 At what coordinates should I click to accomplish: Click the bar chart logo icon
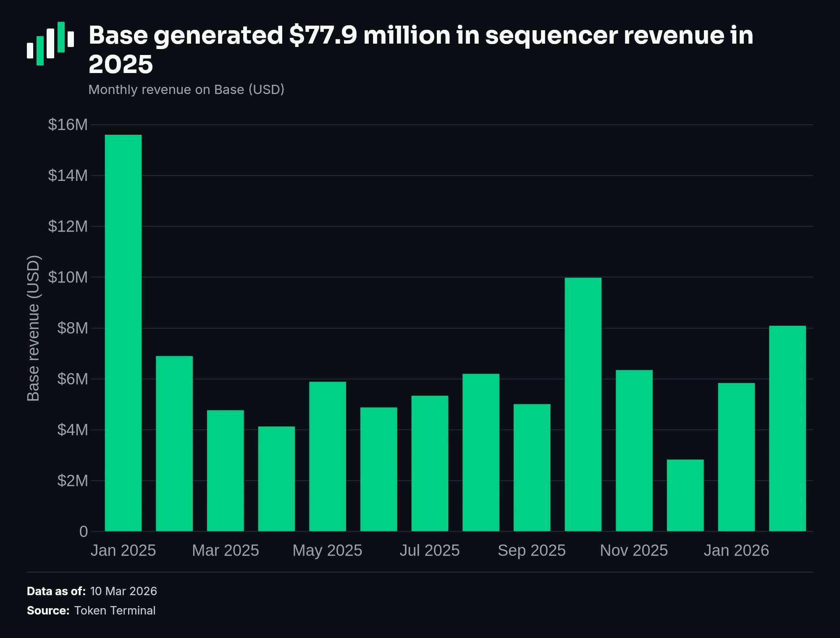coord(50,44)
